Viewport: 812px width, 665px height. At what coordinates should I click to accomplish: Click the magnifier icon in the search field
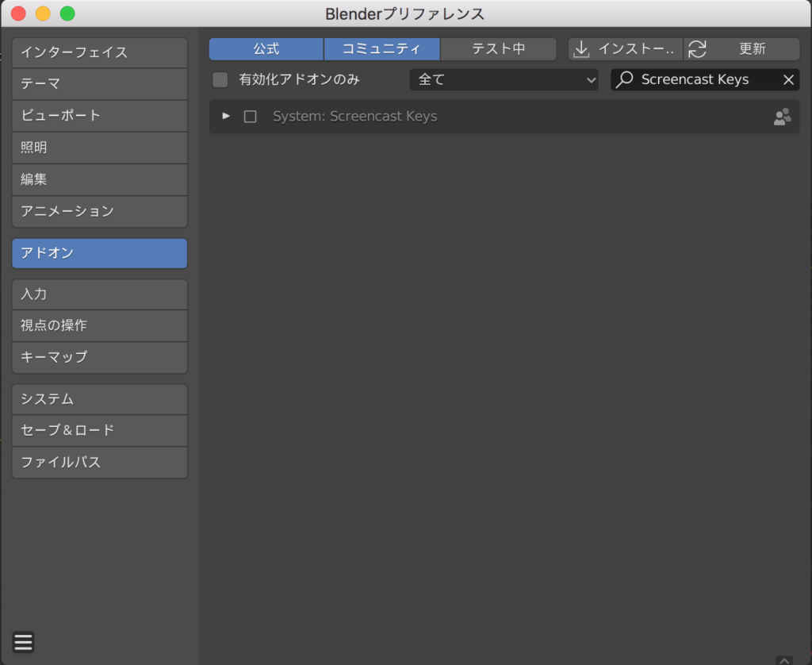(x=625, y=79)
